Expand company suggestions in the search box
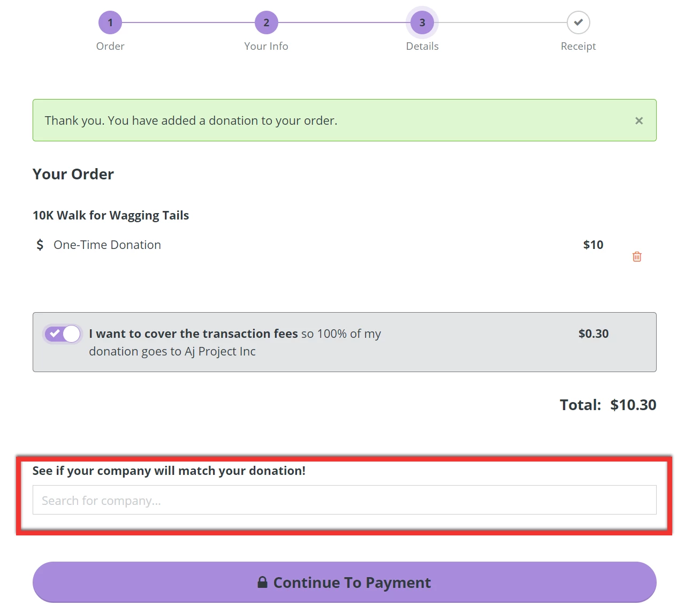Image resolution: width=700 pixels, height=605 pixels. point(345,500)
